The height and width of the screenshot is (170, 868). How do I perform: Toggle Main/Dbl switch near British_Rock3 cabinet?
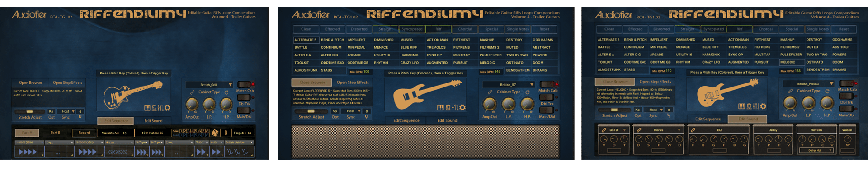tap(845, 109)
